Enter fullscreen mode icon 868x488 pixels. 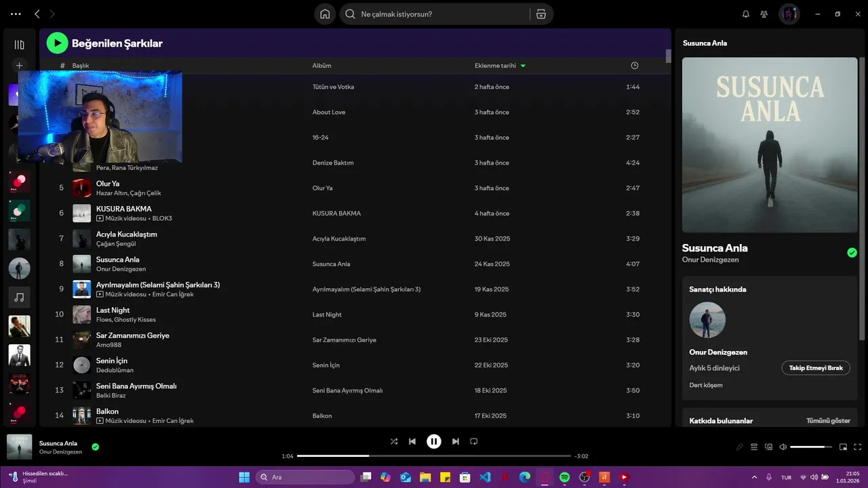tap(858, 447)
